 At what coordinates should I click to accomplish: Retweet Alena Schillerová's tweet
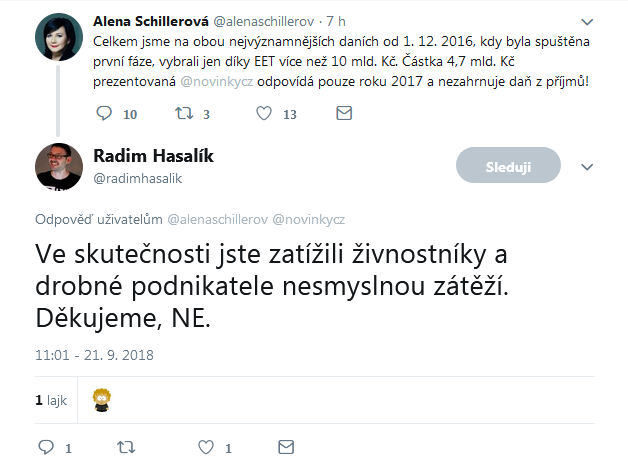point(183,114)
